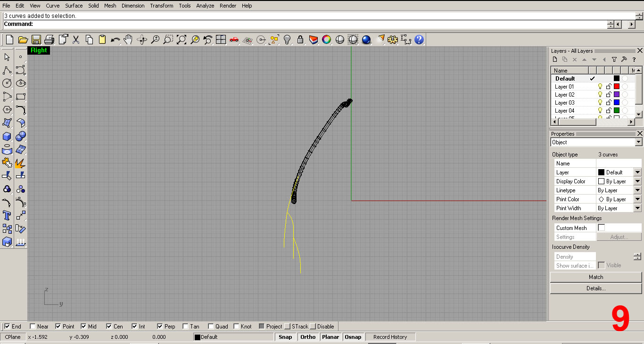Create new layer in Layers panel

[555, 59]
